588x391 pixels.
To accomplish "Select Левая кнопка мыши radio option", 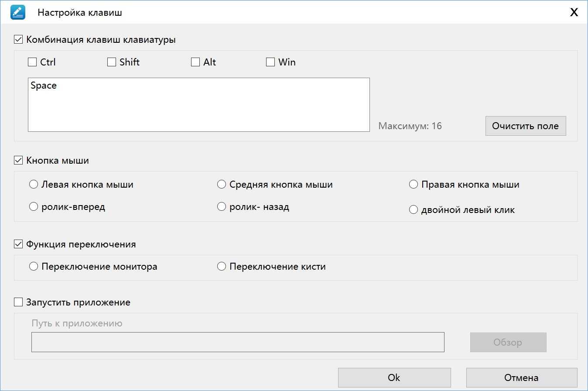I will click(x=34, y=185).
